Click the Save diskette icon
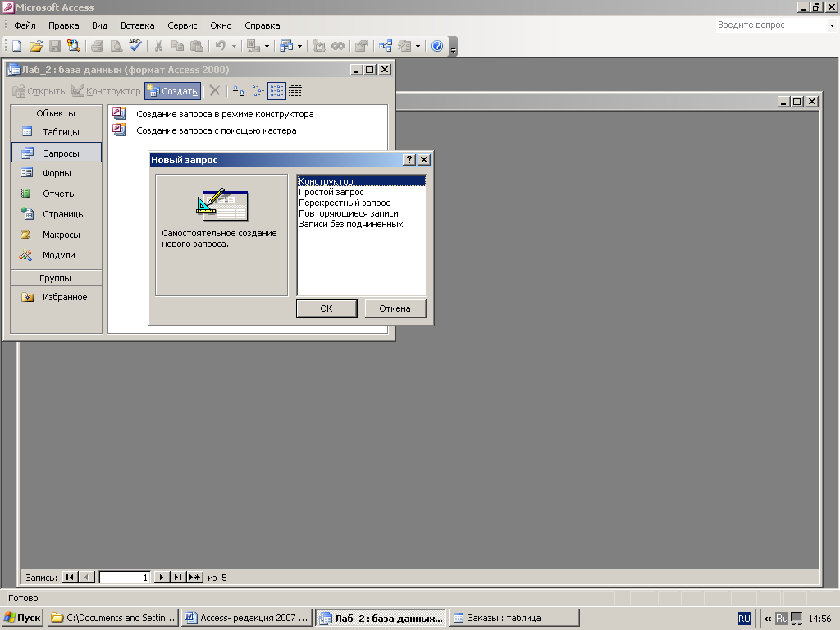The image size is (840, 630). coord(55,46)
